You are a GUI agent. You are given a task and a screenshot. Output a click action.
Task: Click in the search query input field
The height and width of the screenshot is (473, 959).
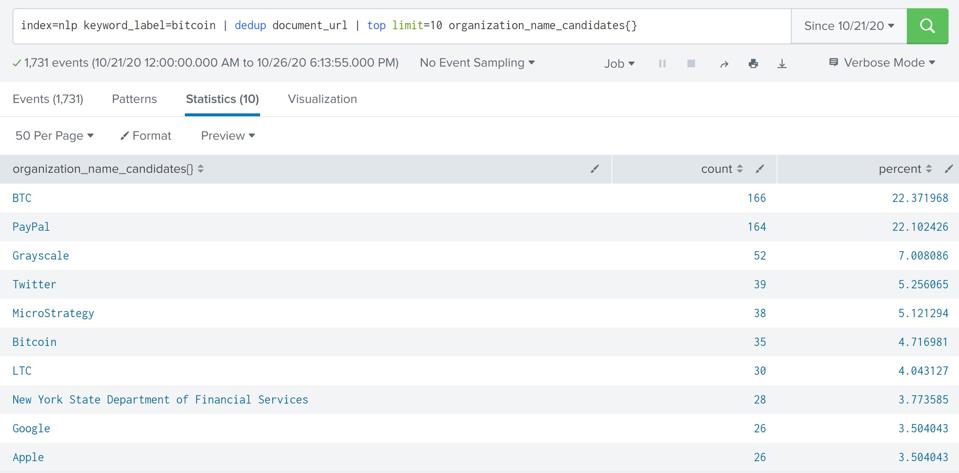click(x=402, y=26)
